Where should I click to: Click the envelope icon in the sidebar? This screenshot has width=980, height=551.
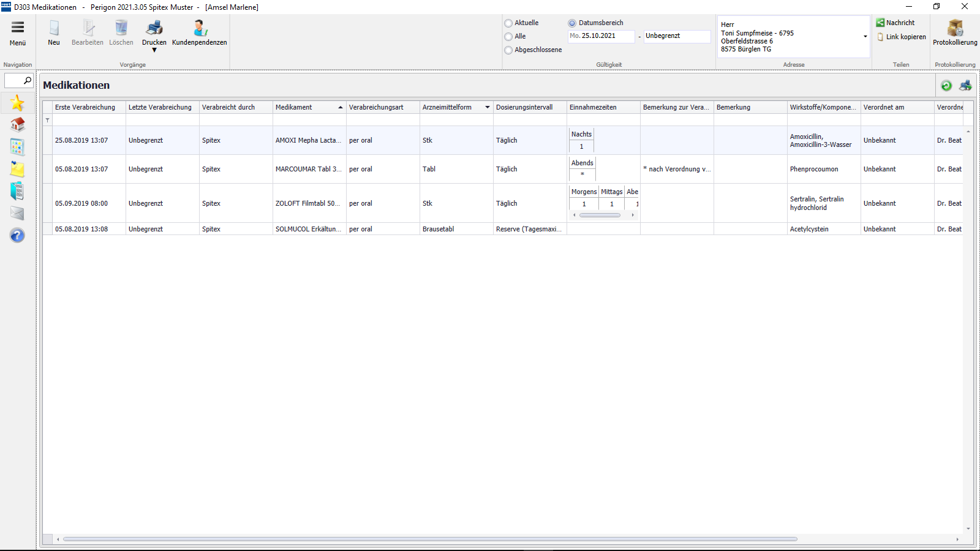click(x=17, y=213)
